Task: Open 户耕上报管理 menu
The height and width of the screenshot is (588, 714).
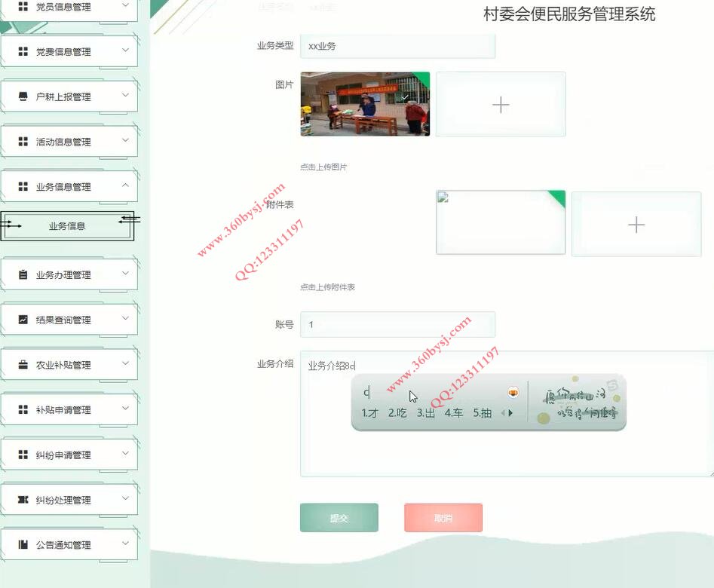Action: (69, 96)
